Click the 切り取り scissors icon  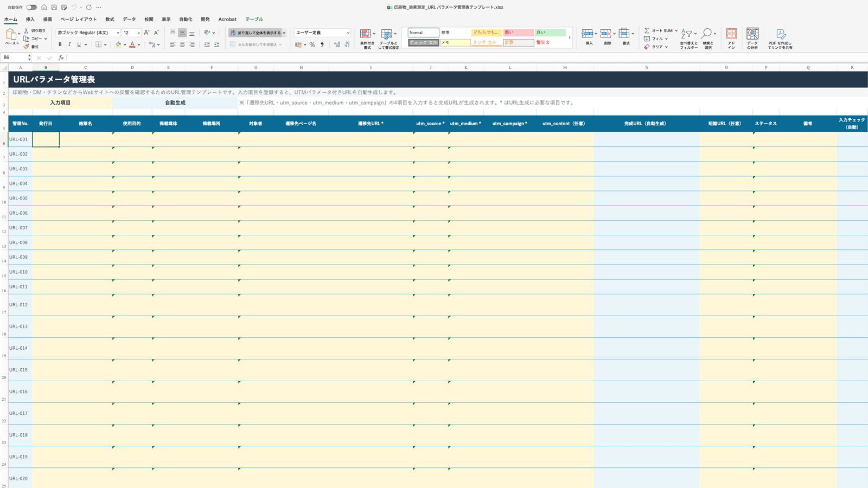point(26,31)
